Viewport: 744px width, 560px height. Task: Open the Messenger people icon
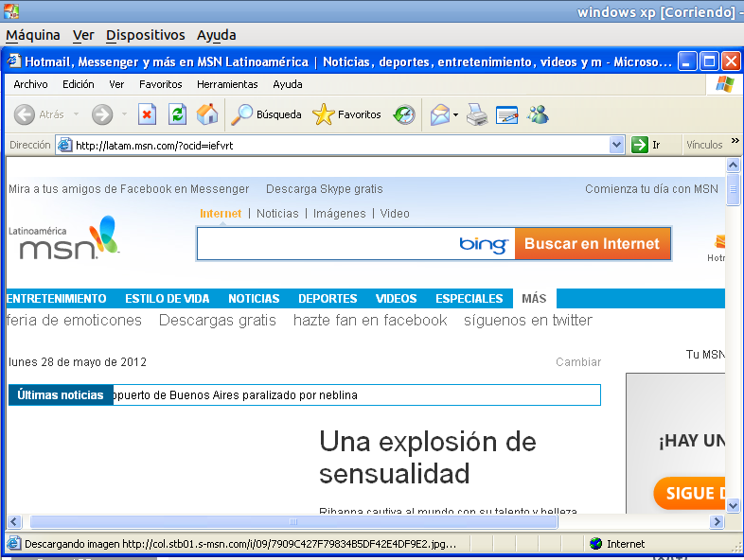[538, 114]
